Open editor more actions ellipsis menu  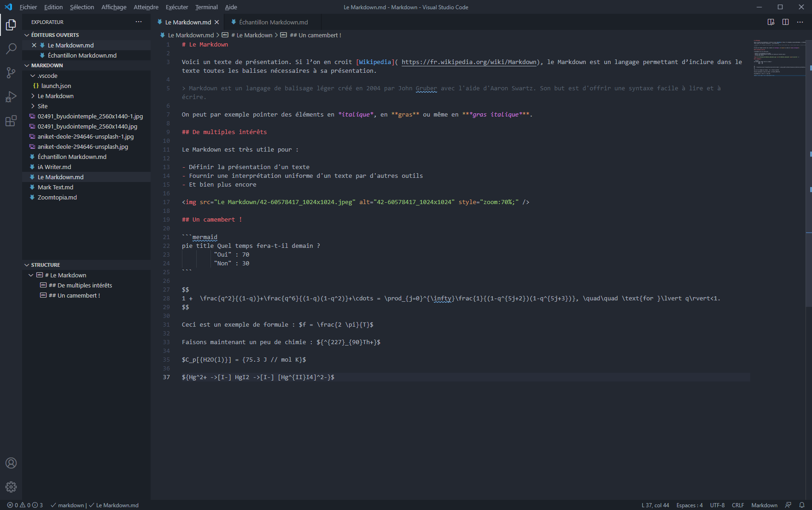point(800,22)
